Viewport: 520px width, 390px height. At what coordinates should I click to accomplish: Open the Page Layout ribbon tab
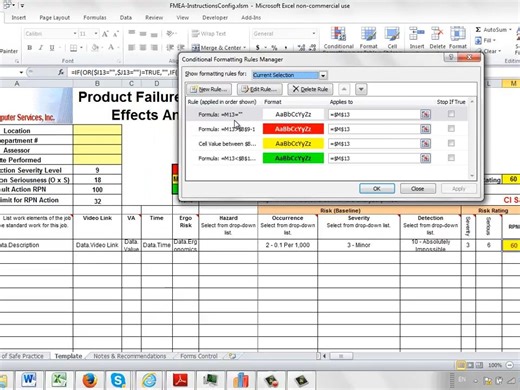point(54,17)
